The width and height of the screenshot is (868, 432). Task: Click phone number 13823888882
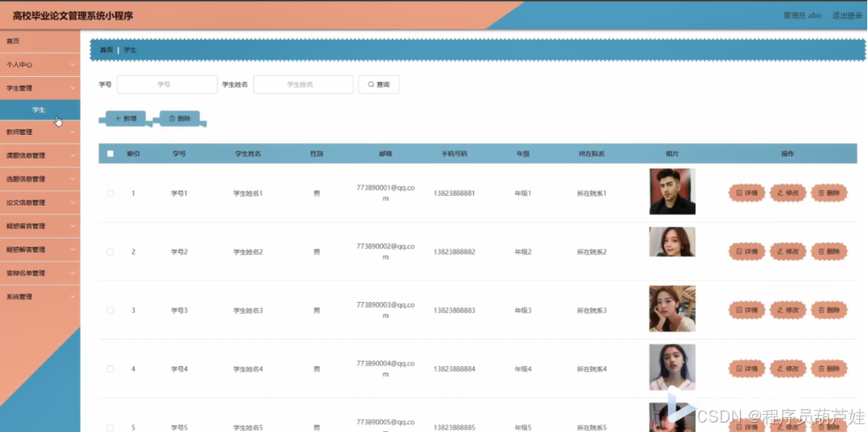pyautogui.click(x=454, y=252)
